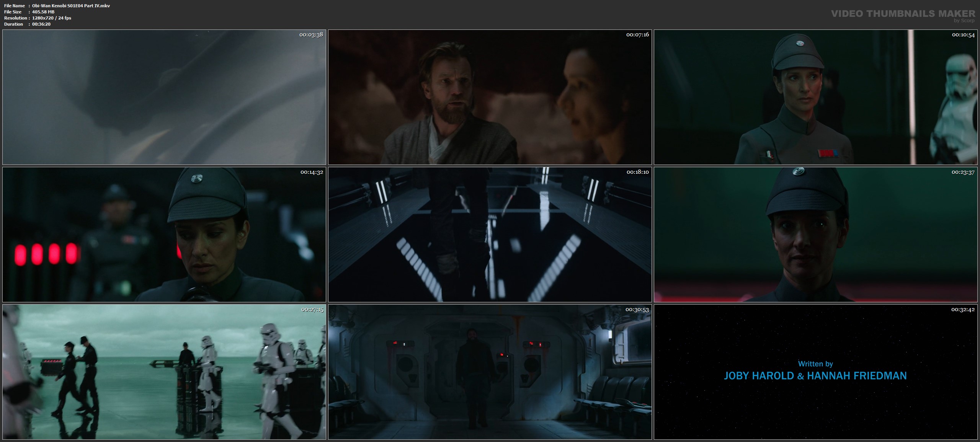The width and height of the screenshot is (980, 442).
Task: Click the stormtroopers thumbnail at 00:27:15
Action: 164,372
